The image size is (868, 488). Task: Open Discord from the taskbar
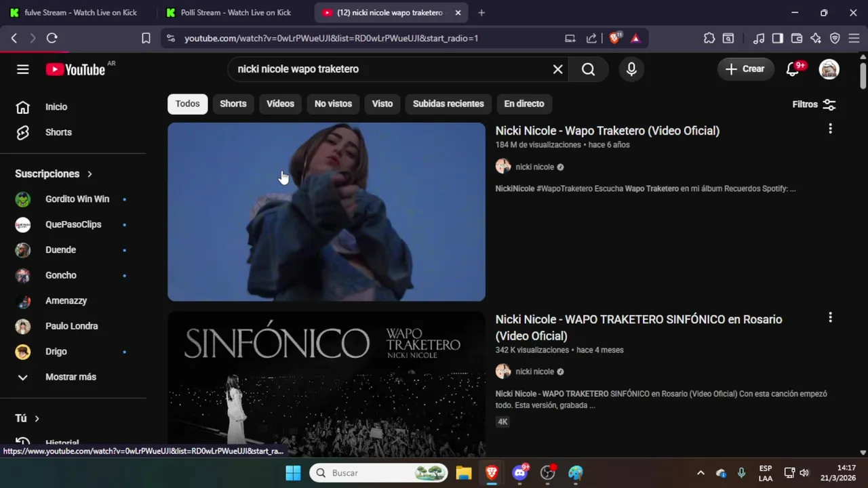click(x=520, y=473)
